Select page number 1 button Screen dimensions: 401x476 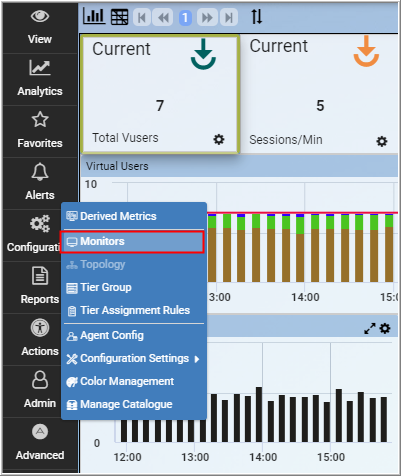coord(185,17)
